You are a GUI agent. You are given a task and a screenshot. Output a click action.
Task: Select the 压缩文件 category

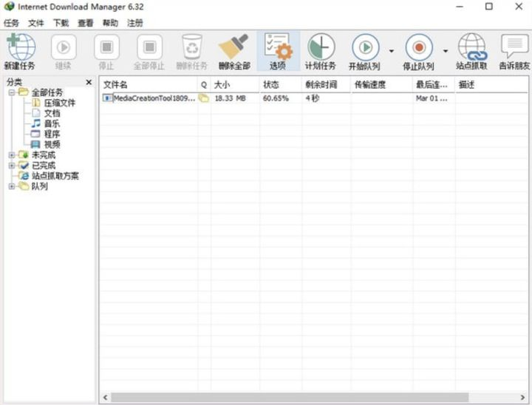59,103
